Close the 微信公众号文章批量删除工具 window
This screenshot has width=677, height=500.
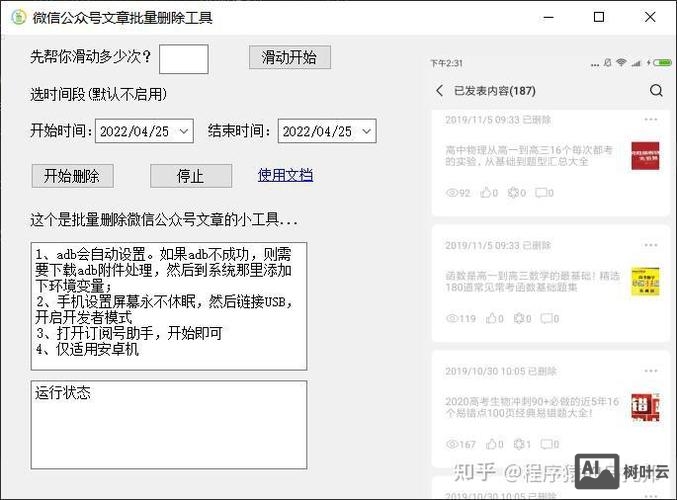tap(650, 17)
